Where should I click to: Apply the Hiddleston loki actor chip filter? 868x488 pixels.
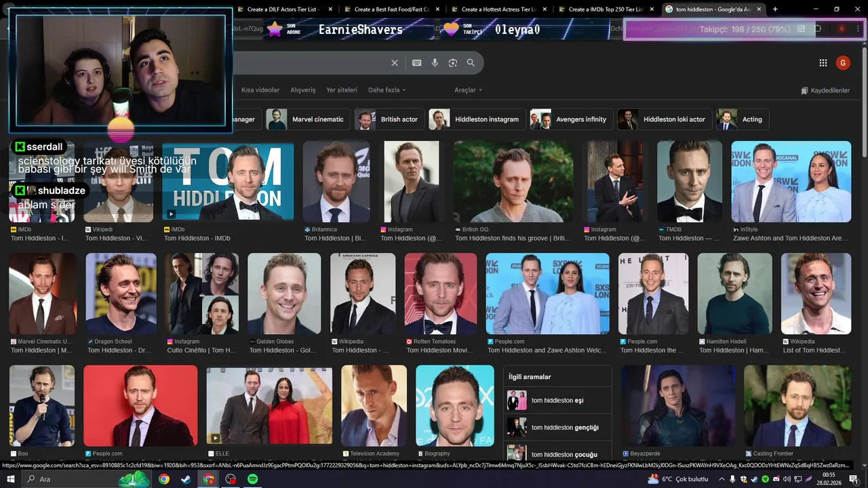click(665, 119)
